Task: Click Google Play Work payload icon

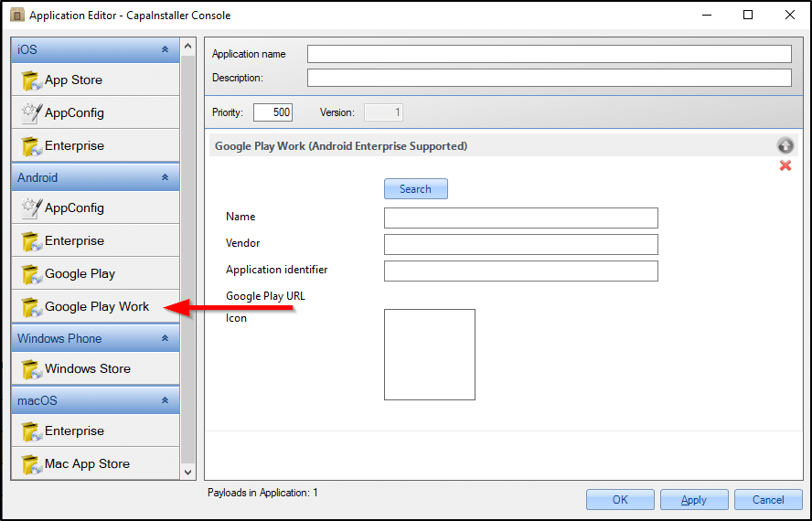Action: [x=32, y=307]
